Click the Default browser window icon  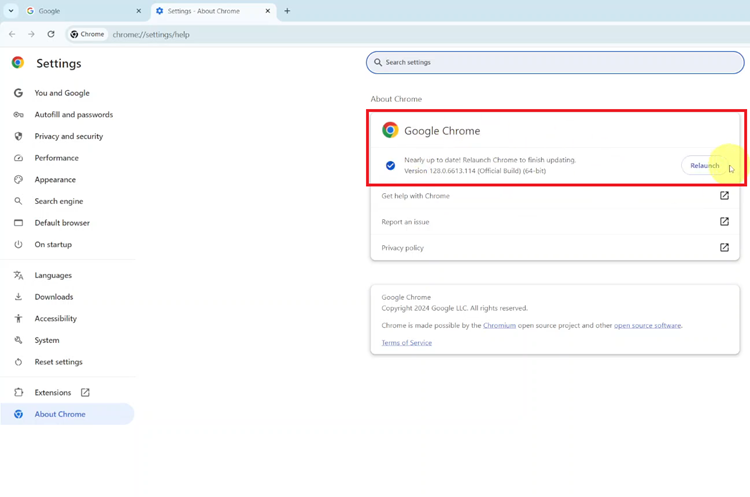(x=18, y=222)
